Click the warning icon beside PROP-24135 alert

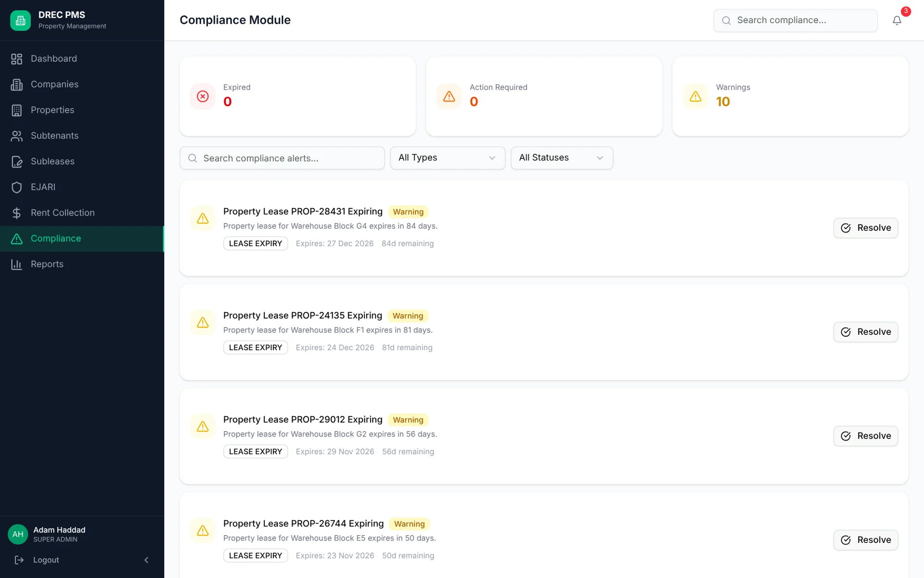click(x=203, y=322)
